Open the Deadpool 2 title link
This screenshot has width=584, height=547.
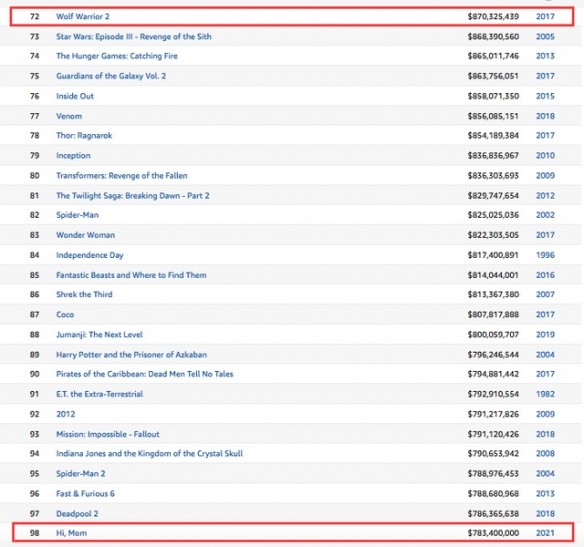pyautogui.click(x=77, y=515)
